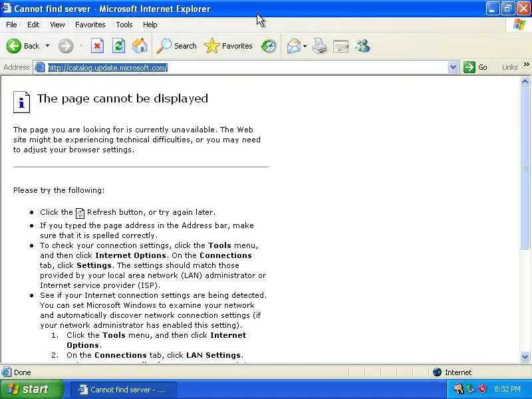532x399 pixels.
Task: Click the greyed Forward arrow button
Action: pyautogui.click(x=65, y=46)
